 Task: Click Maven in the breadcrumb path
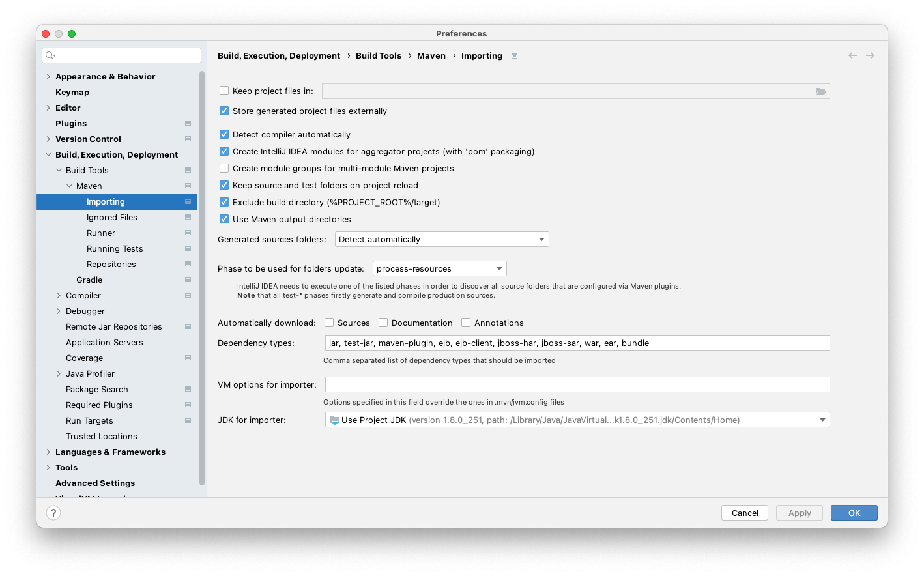click(431, 55)
